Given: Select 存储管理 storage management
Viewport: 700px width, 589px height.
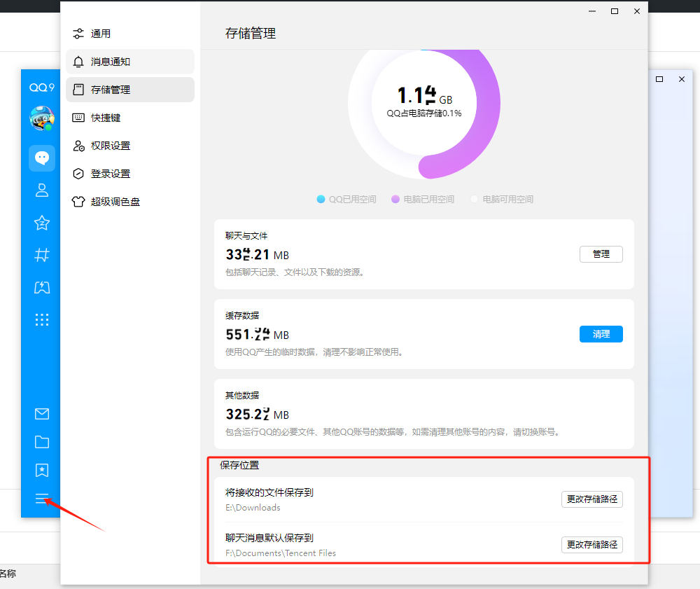Looking at the screenshot, I should coord(130,90).
